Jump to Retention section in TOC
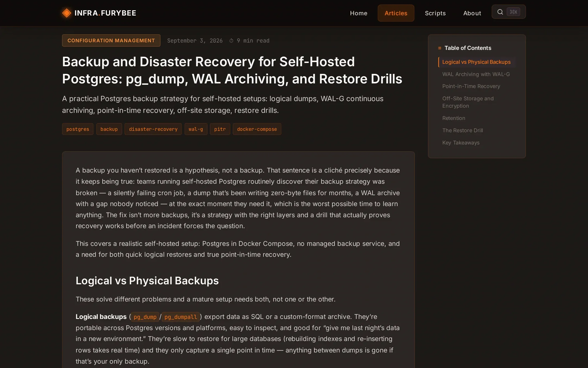588x368 pixels. [x=454, y=118]
